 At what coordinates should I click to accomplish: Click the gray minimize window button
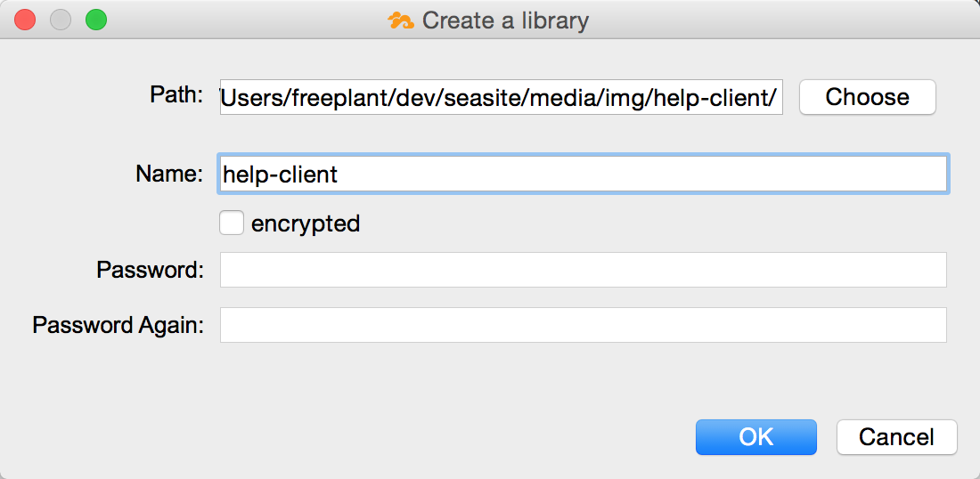pyautogui.click(x=61, y=20)
